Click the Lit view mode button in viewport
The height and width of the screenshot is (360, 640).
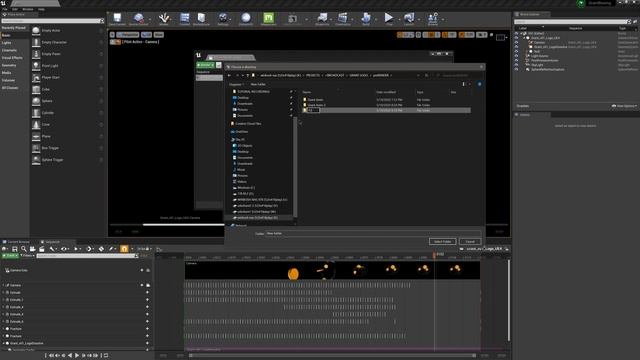tap(146, 35)
